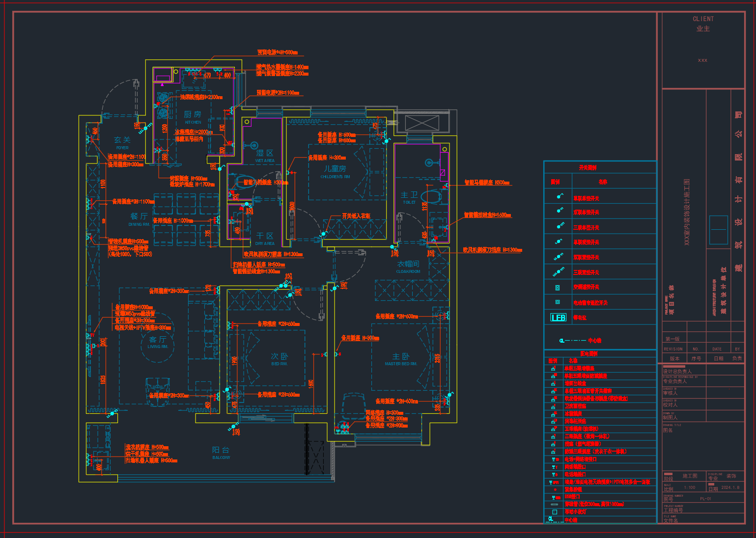Click the 装饰 discipline value
The height and width of the screenshot is (538, 756).
[731, 476]
